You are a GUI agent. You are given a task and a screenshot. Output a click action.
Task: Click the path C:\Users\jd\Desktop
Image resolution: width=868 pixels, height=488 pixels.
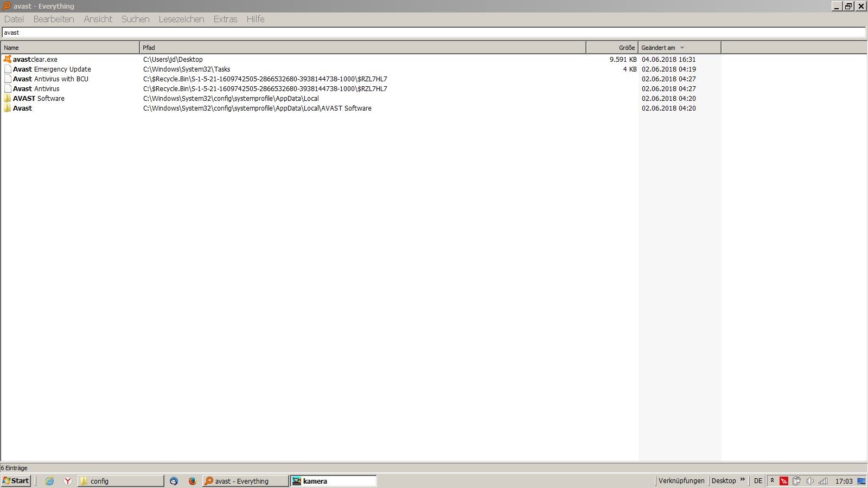[x=173, y=60]
